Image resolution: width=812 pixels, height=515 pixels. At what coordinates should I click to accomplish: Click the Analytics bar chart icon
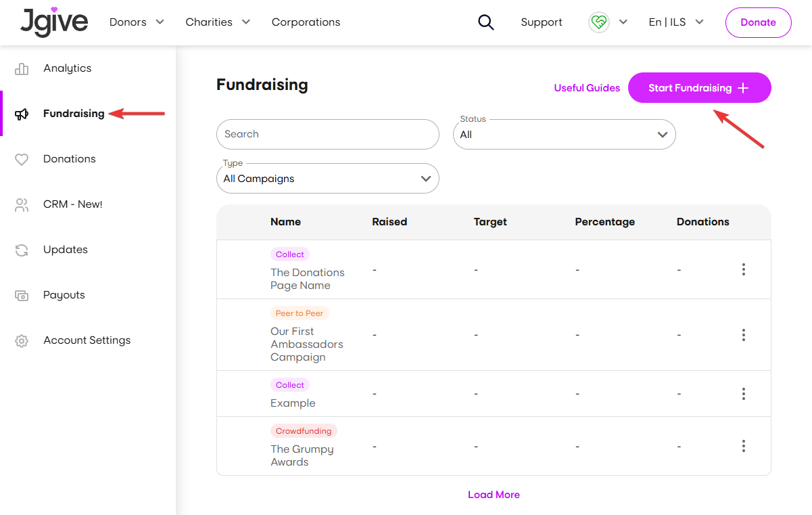[x=22, y=68]
